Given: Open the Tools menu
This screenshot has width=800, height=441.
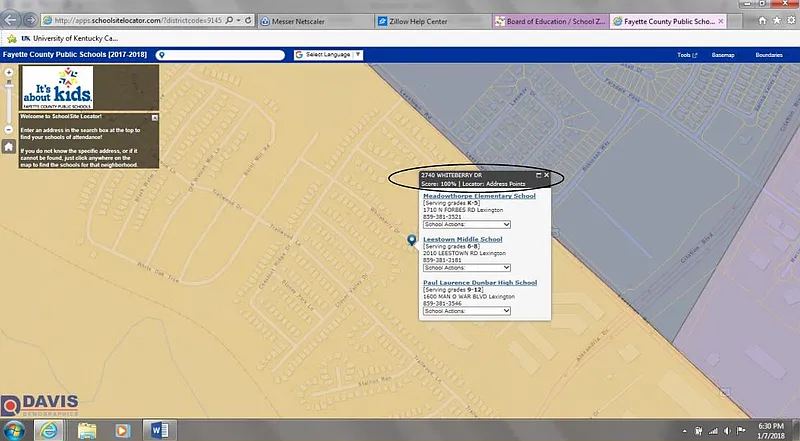Looking at the screenshot, I should pyautogui.click(x=686, y=55).
